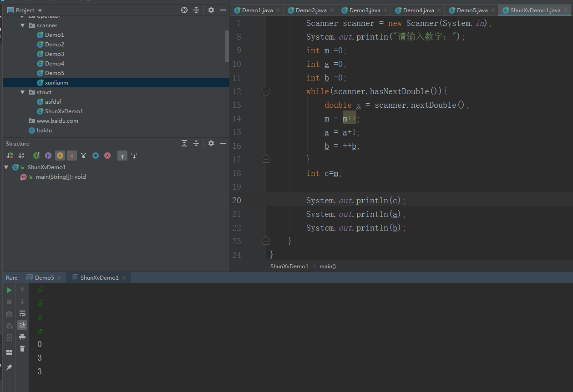Toggle Sort Alphabetically in Structure
The width and height of the screenshot is (573, 392).
click(x=21, y=156)
